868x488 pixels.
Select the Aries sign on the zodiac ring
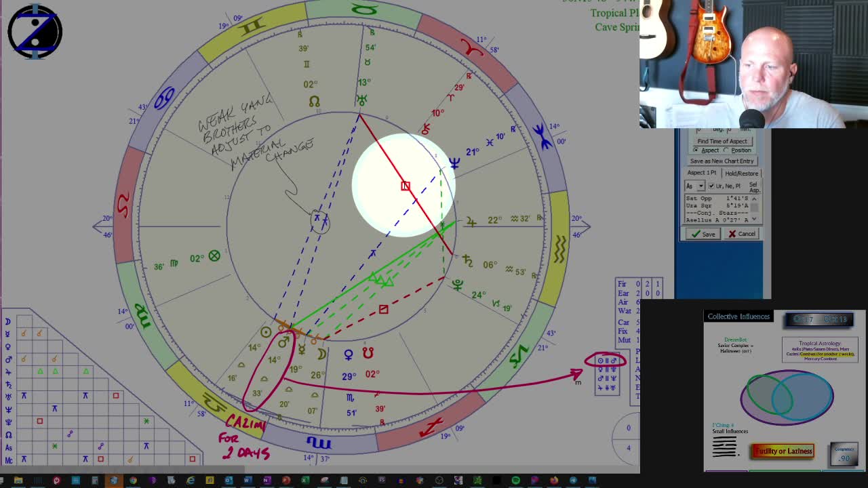click(x=473, y=46)
